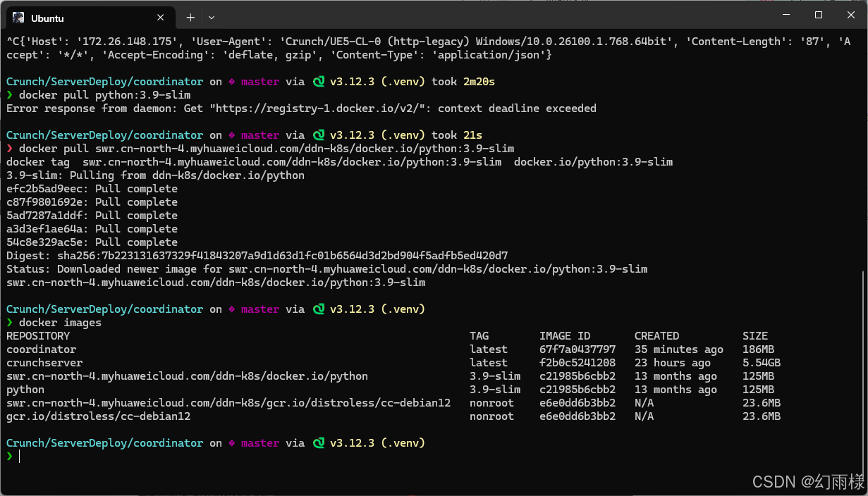Click image ID 67f7a0437797
This screenshot has height=496, width=868.
click(577, 349)
